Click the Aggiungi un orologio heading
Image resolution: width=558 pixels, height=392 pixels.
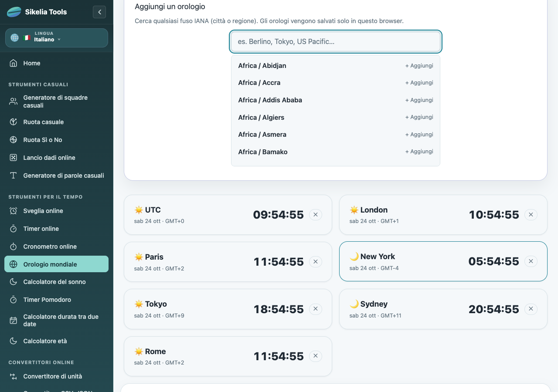tap(170, 7)
